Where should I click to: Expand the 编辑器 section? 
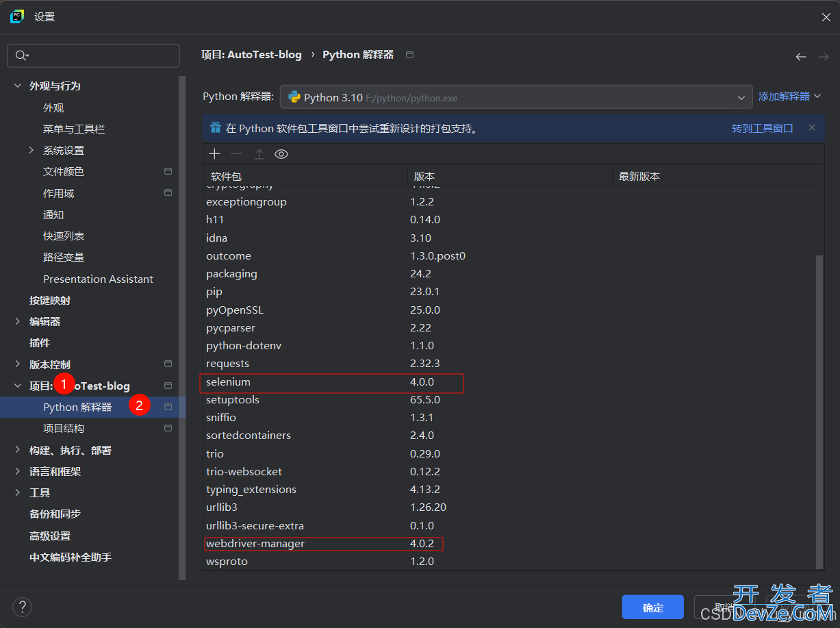coord(18,321)
